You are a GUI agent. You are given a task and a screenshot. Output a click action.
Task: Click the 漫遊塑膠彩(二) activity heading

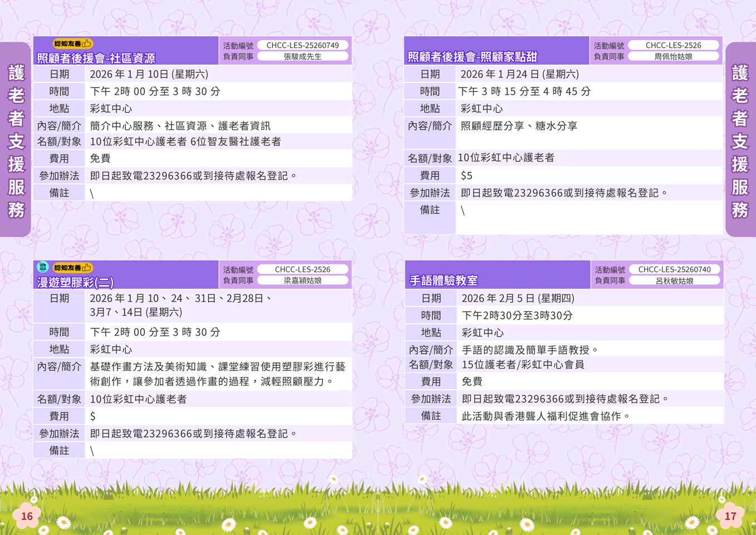(75, 282)
